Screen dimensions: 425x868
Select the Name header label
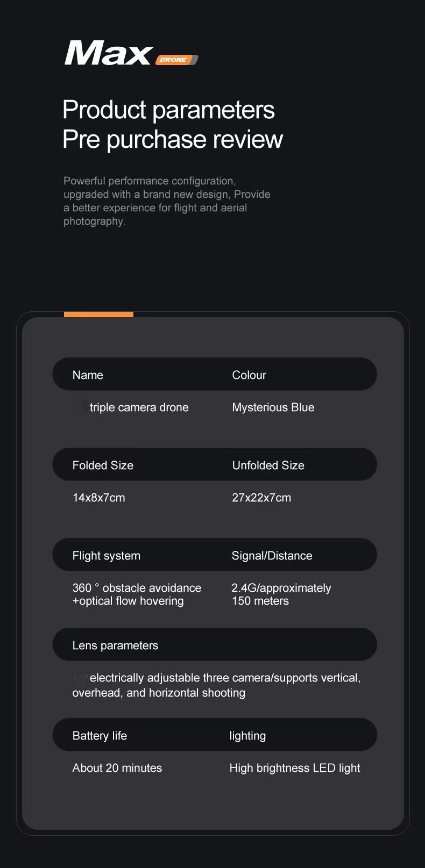(x=88, y=375)
